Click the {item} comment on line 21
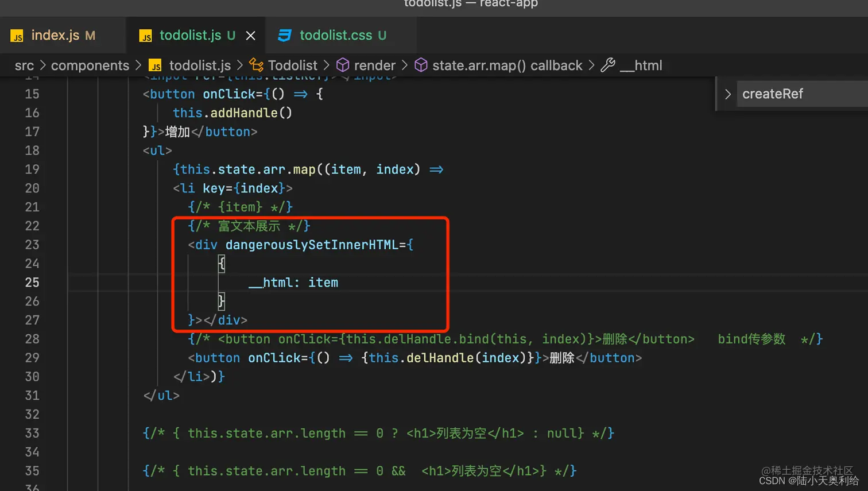 [241, 207]
